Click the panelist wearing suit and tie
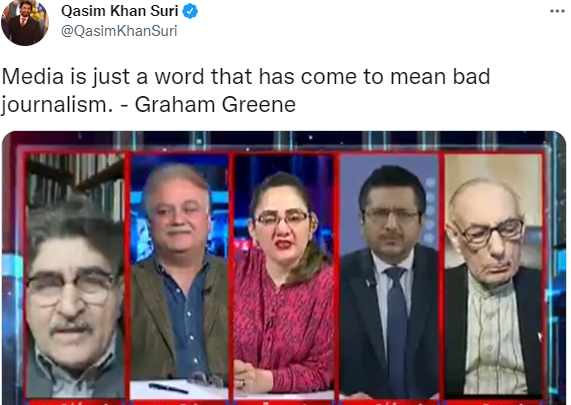The height and width of the screenshot is (405, 571). [x=389, y=275]
